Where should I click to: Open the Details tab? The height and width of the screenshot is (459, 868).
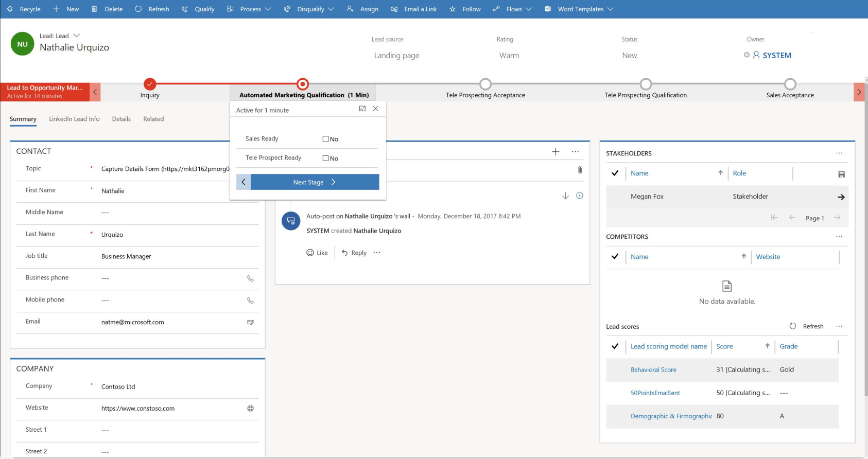(121, 119)
